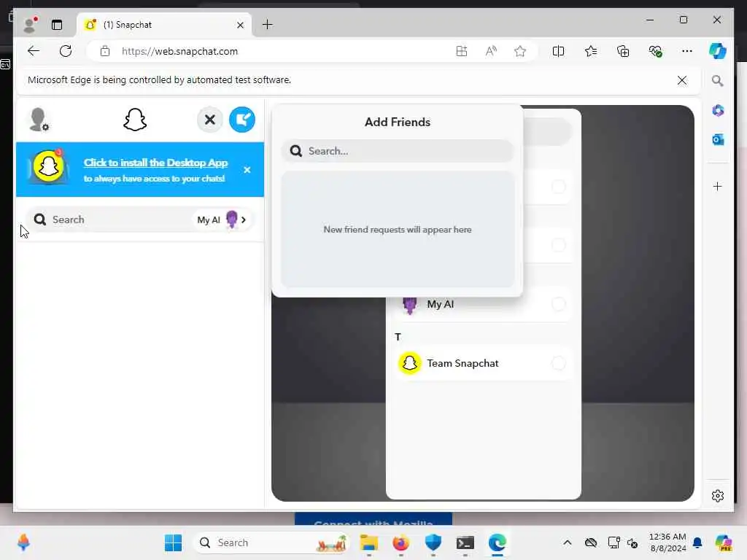
Task: Select the My AI radio circle
Action: pyautogui.click(x=558, y=304)
